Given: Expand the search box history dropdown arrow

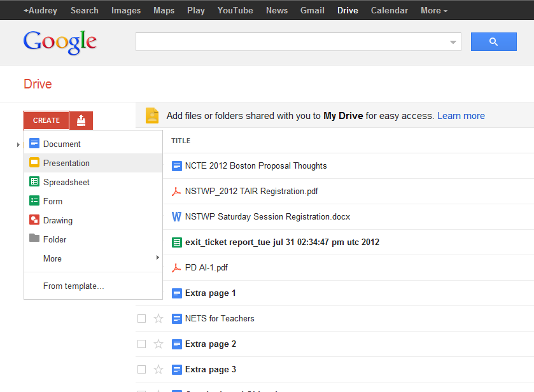Looking at the screenshot, I should [x=452, y=41].
